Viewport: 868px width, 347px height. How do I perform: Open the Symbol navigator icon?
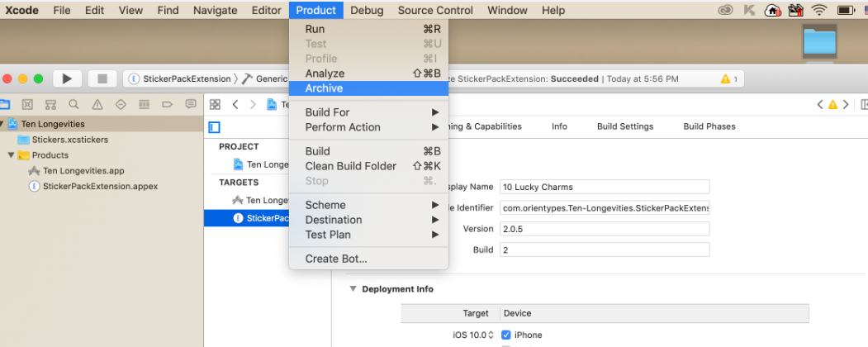click(x=50, y=104)
